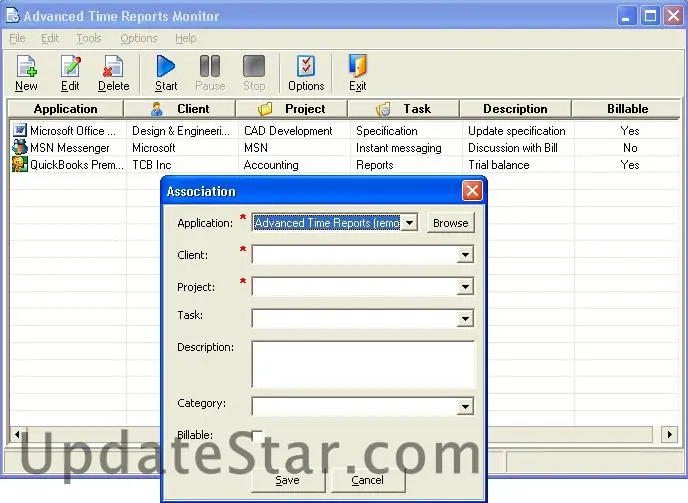
Task: Select the 'TCB Inc' client cell
Action: 152,165
